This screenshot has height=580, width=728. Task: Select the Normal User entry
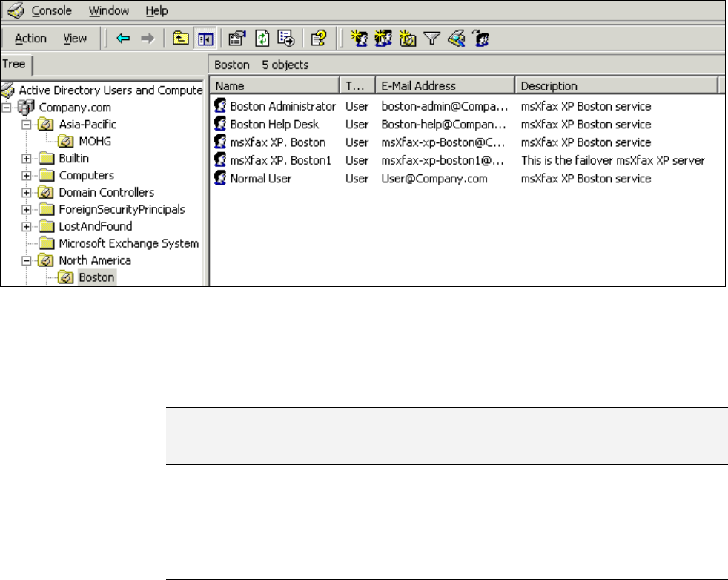pos(260,179)
